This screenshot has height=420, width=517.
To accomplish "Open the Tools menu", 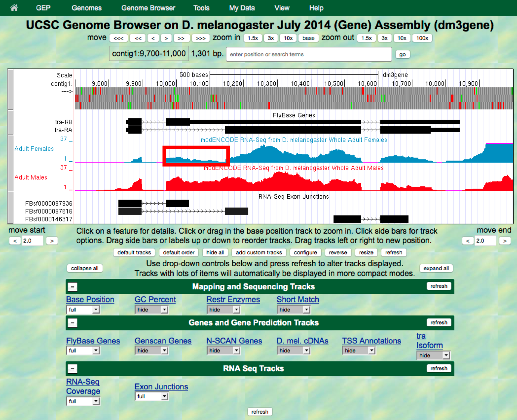I will click(x=201, y=8).
